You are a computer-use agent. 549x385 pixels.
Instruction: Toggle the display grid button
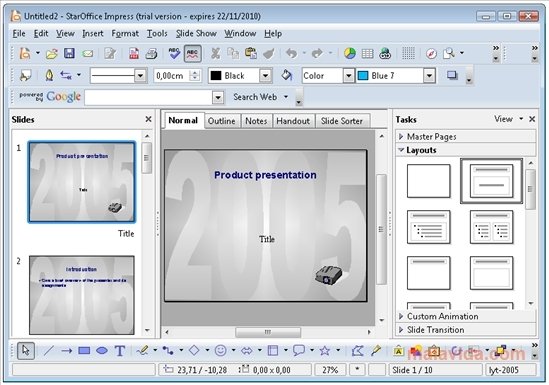[408, 54]
